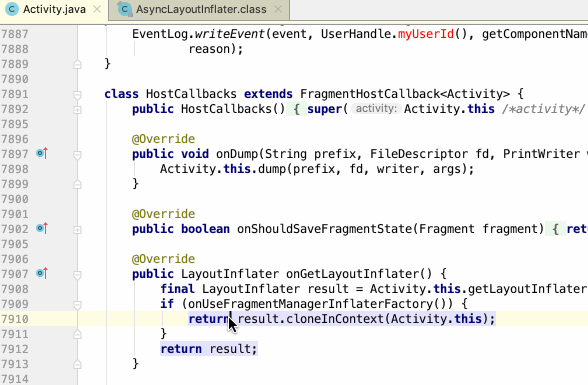Click override gutter icon on line 7902

point(42,228)
